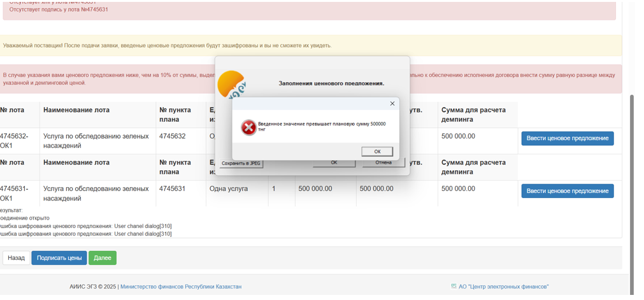Enter price proposal for lot 4745632-ОК1
The width and height of the screenshot is (644, 300).
[x=567, y=138]
